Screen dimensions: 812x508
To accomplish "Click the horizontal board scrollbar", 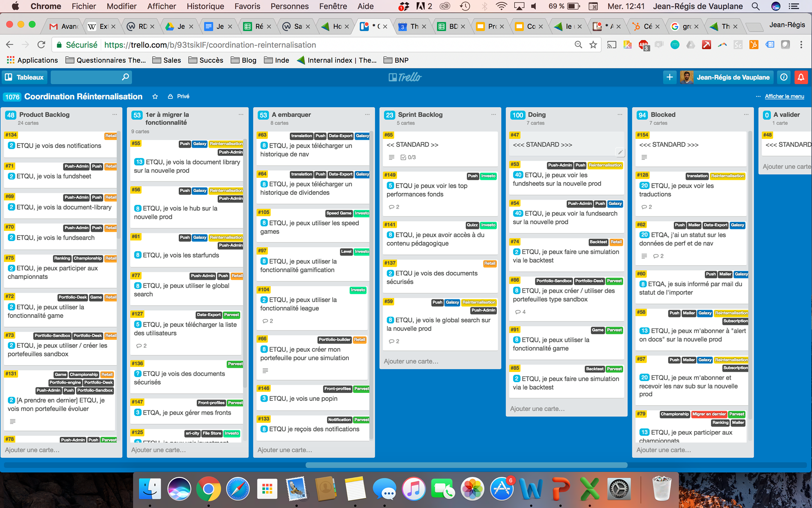I will [x=466, y=465].
